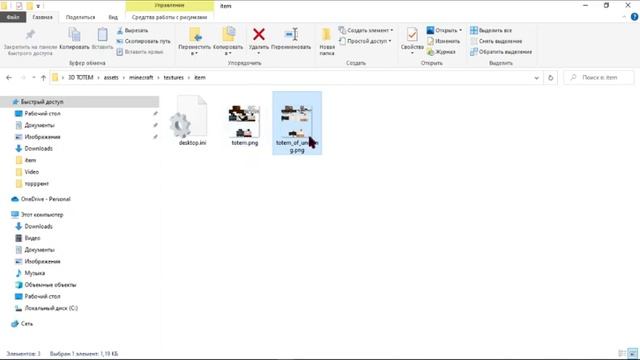Screen dimensions: 640x360
Task: Open 3D Objects (Объемные объекты) in sidebar
Action: tap(50, 285)
